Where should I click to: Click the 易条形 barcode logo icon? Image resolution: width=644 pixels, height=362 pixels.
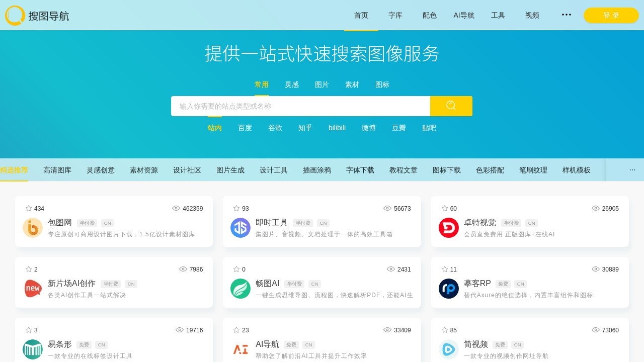[x=32, y=349]
